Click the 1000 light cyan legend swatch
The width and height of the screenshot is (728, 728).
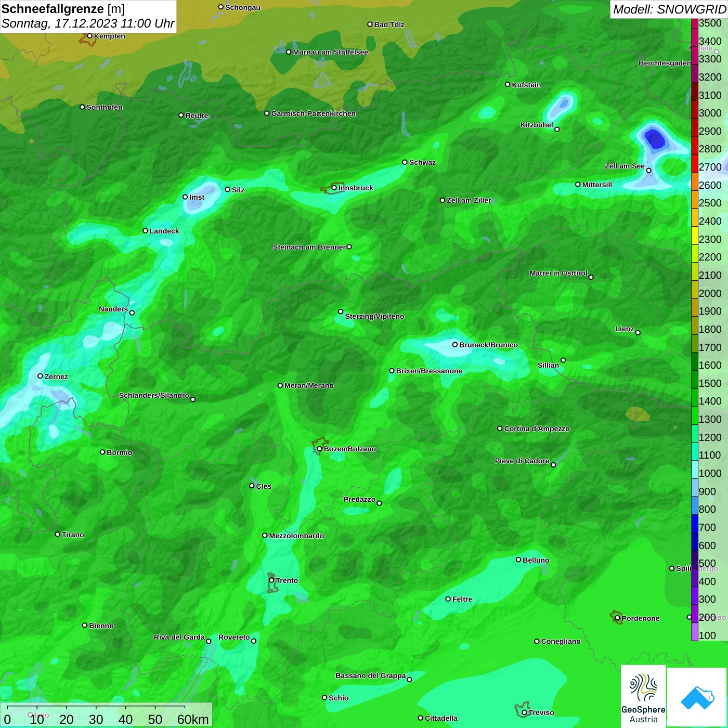coord(695,470)
